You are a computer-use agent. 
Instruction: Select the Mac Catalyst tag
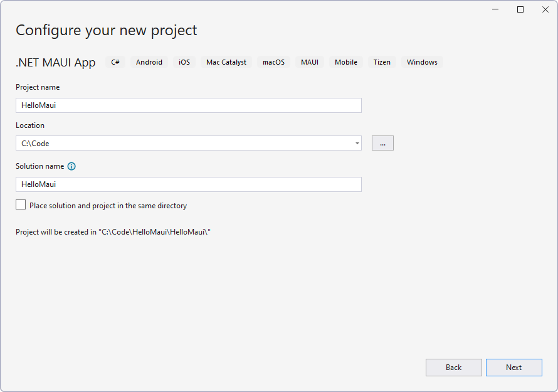[226, 61]
